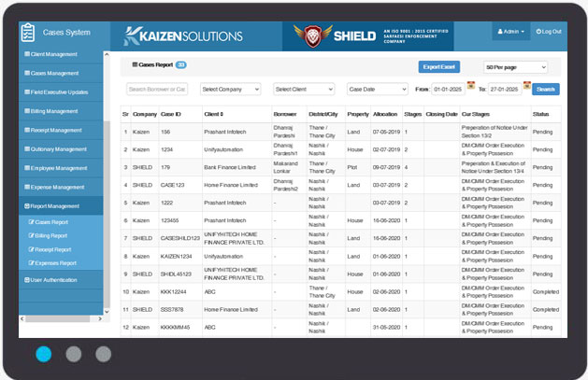Click the Expenses Report edit icon in sidebar
Screen dimensions: 588x380
32,263
